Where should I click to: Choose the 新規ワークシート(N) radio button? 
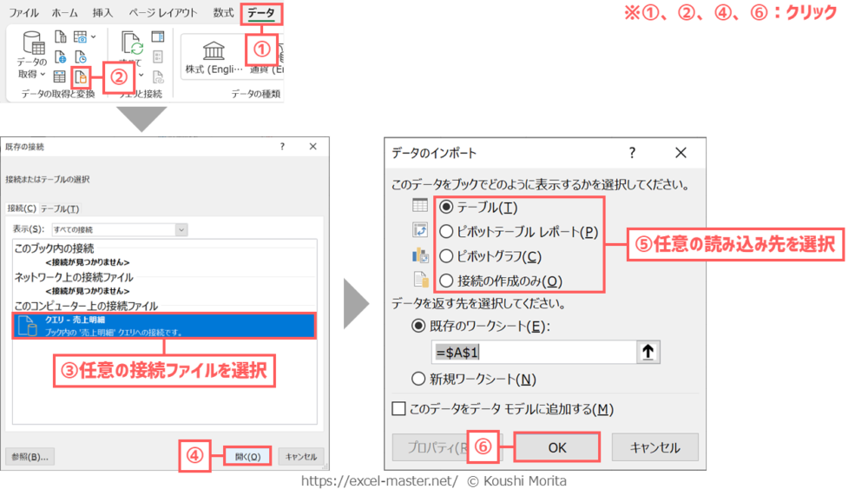click(420, 379)
